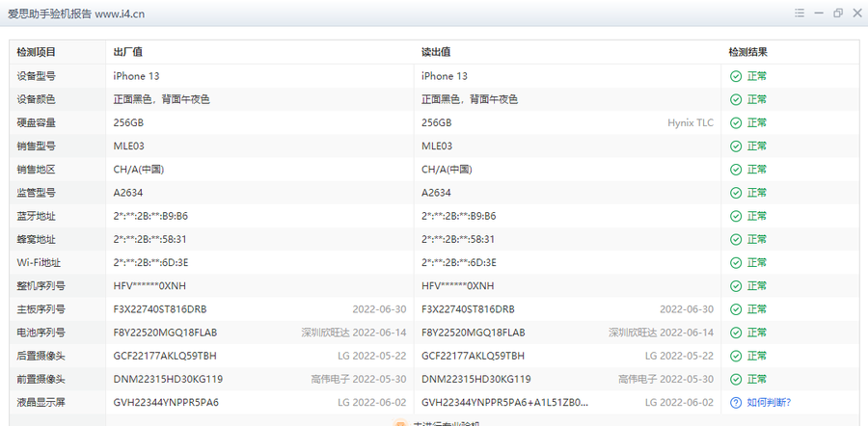Click factory battery serial F8Y22520MGQ18FLAB
868x426 pixels.
(165, 333)
